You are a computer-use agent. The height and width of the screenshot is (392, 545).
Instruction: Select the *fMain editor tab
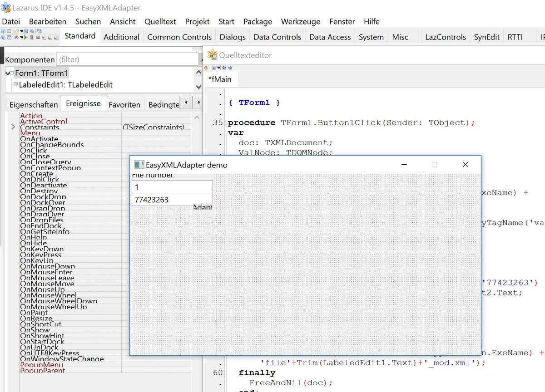tap(220, 79)
